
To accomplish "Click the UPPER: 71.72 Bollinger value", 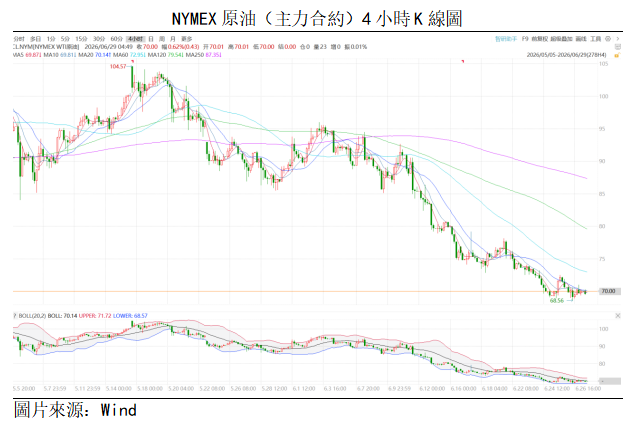I will [x=95, y=316].
